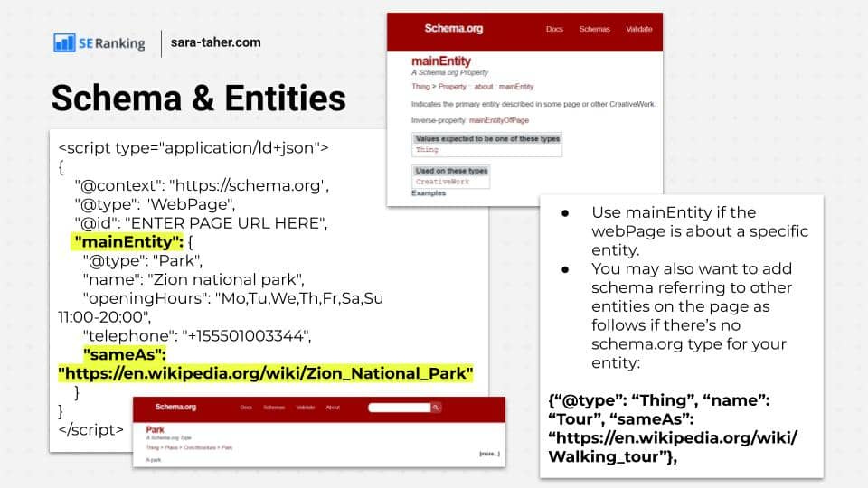Click the "@type": "Park" code line
The image size is (868, 488).
(x=142, y=260)
